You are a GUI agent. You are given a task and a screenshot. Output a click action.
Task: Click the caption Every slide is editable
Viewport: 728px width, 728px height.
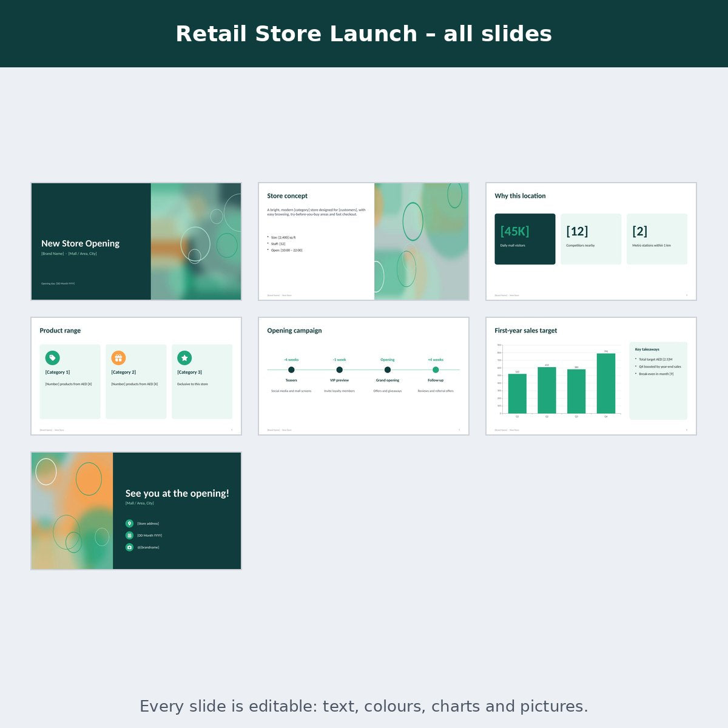(x=364, y=706)
